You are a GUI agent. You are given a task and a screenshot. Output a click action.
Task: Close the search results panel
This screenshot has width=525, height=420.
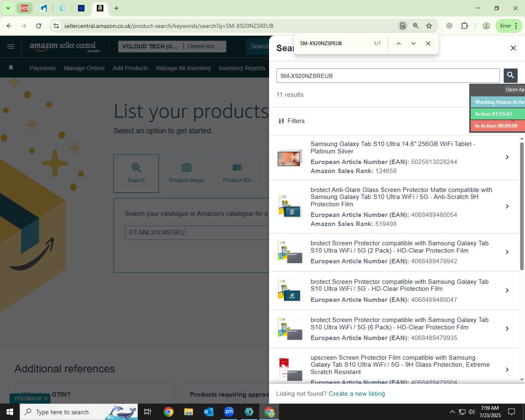click(x=513, y=48)
